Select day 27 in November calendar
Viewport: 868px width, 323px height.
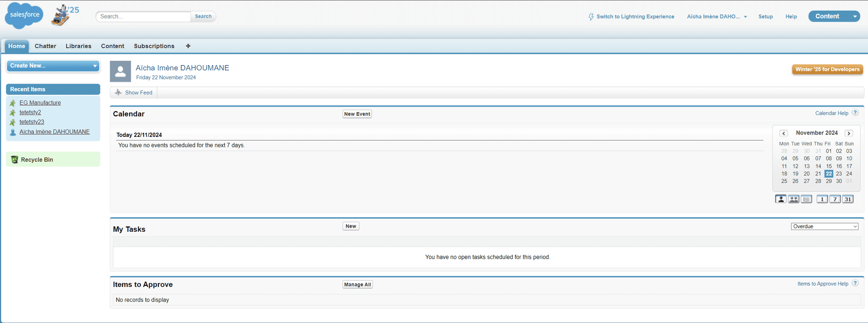[807, 181]
